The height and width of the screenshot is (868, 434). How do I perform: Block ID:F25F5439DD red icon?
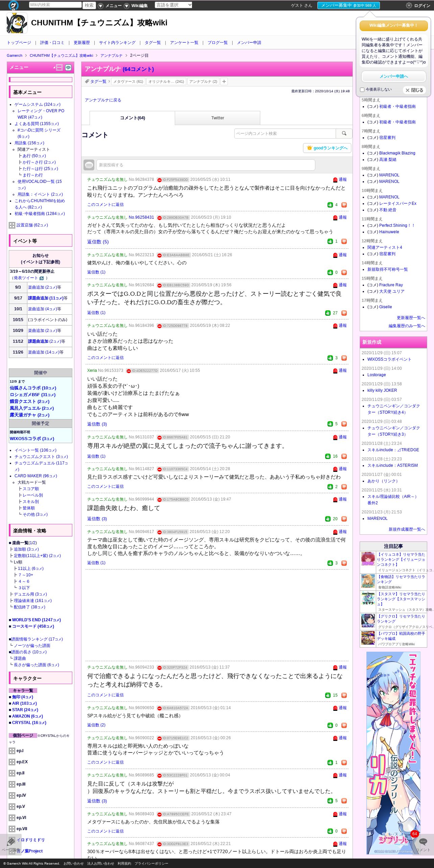(160, 180)
